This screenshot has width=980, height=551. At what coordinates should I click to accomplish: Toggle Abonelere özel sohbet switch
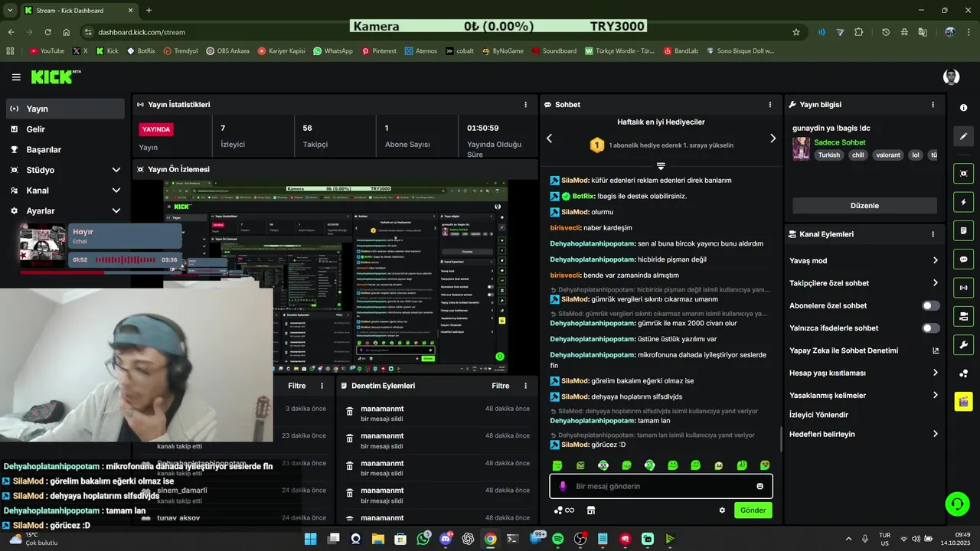click(x=930, y=305)
